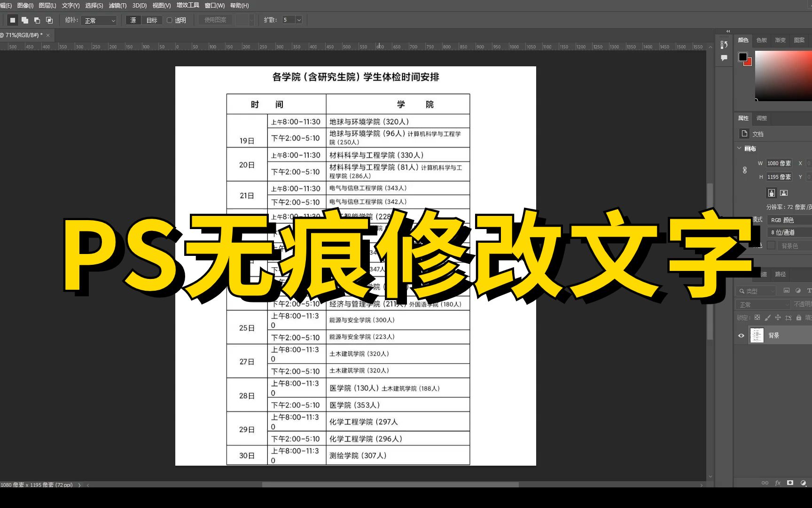
Task: Collapse panels with the double arrow
Action: tap(728, 31)
